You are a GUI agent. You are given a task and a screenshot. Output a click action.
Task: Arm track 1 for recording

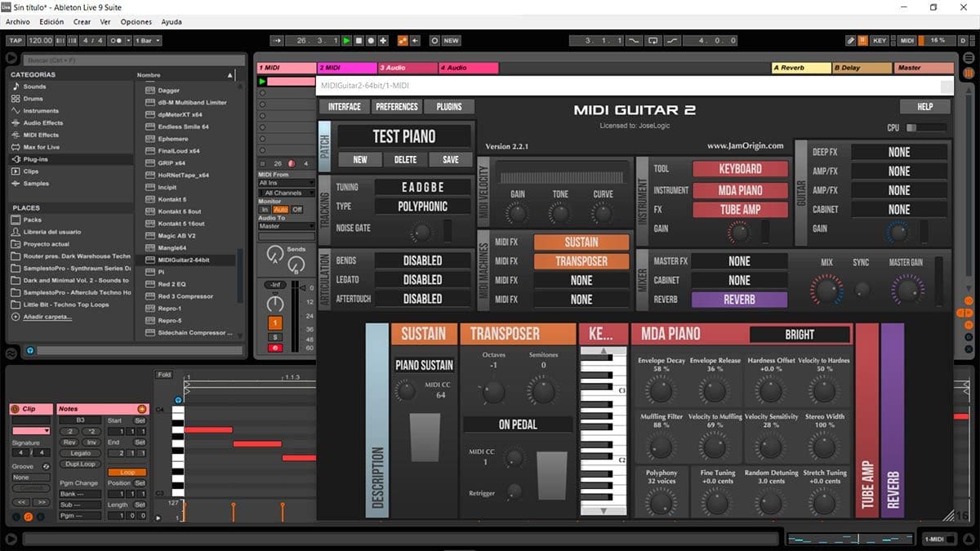coord(274,348)
